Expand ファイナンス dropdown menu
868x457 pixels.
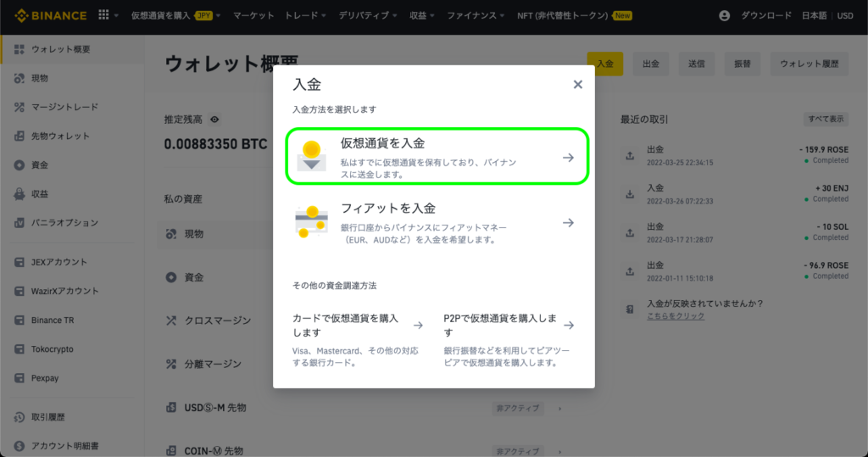tap(476, 15)
